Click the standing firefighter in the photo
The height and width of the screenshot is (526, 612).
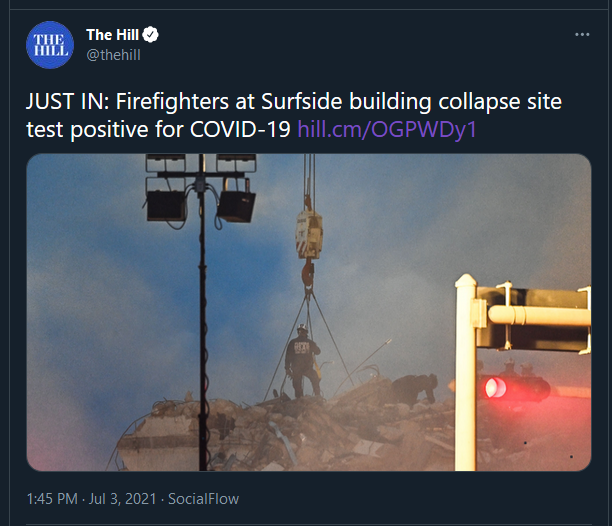tap(302, 362)
